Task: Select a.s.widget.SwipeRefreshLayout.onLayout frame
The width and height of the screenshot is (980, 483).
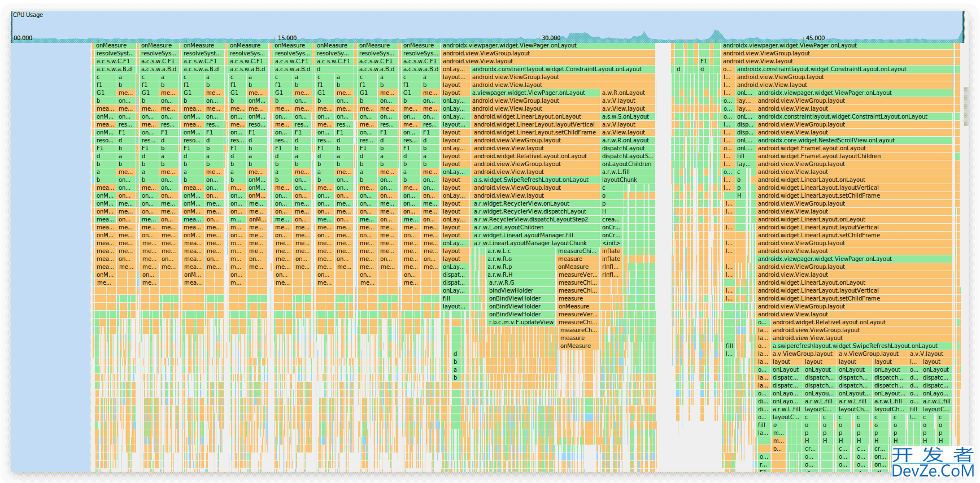Action: (x=535, y=180)
